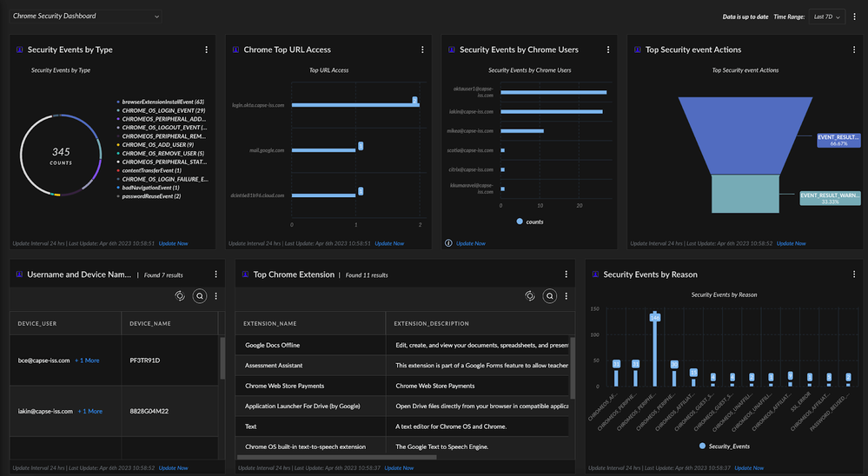Click the horizontal scrollbar under Top Chrome Extension table
868x476 pixels.
pyautogui.click(x=336, y=457)
